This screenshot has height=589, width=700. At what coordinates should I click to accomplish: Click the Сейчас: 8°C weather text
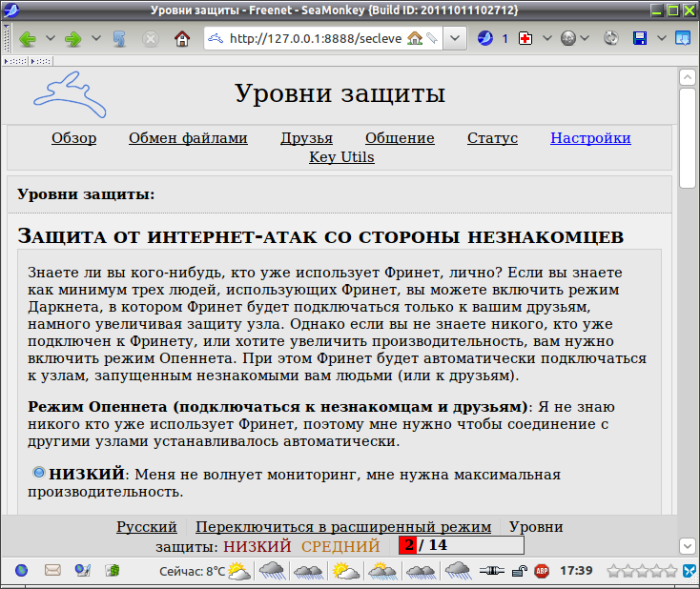(192, 571)
